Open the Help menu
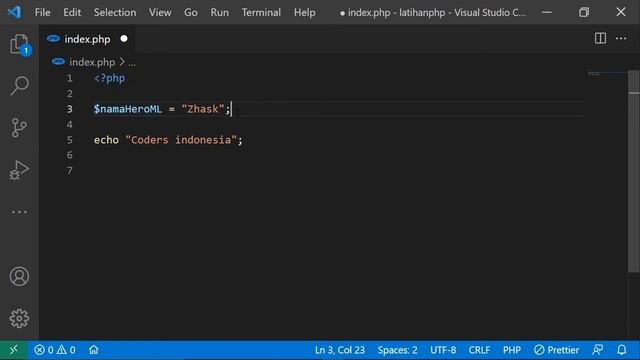This screenshot has width=640, height=360. (304, 12)
